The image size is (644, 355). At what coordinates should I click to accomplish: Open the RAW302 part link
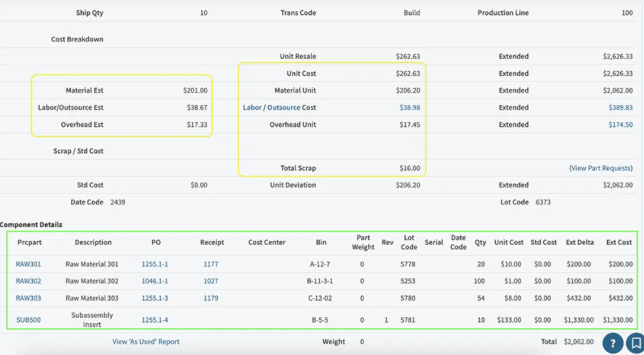[x=28, y=281]
